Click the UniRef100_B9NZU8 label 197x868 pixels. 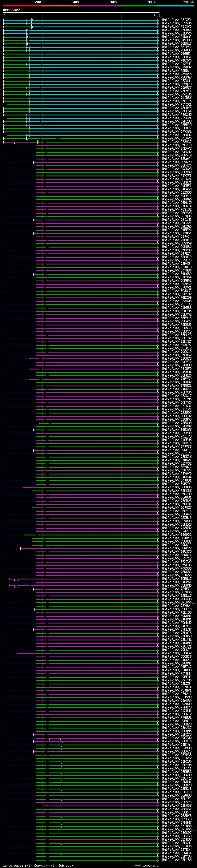click(177, 122)
